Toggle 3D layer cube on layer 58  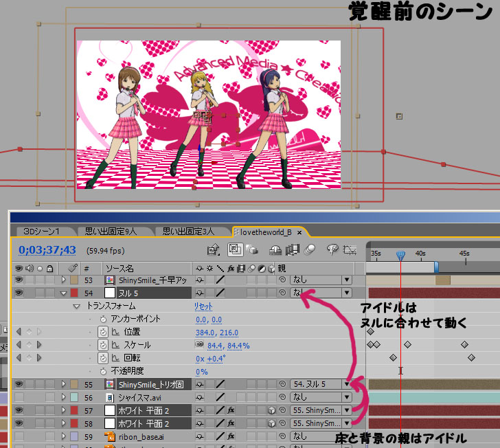tap(271, 423)
